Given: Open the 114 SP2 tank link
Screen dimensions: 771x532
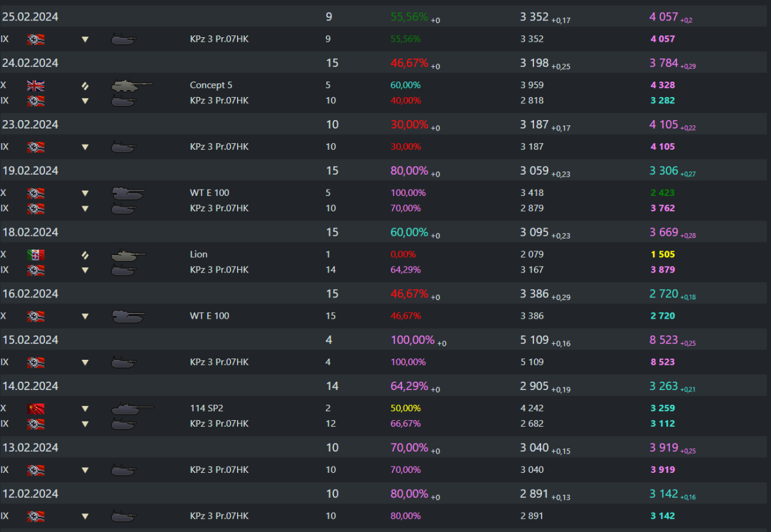Looking at the screenshot, I should 206,408.
